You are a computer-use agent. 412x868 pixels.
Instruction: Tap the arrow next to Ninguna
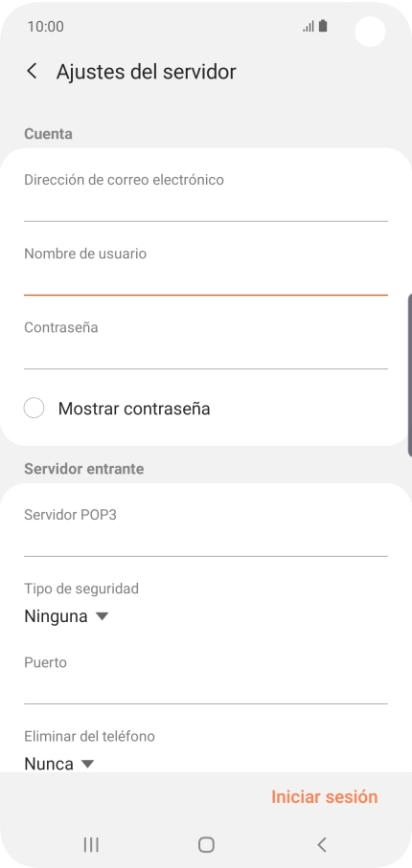tap(102, 616)
